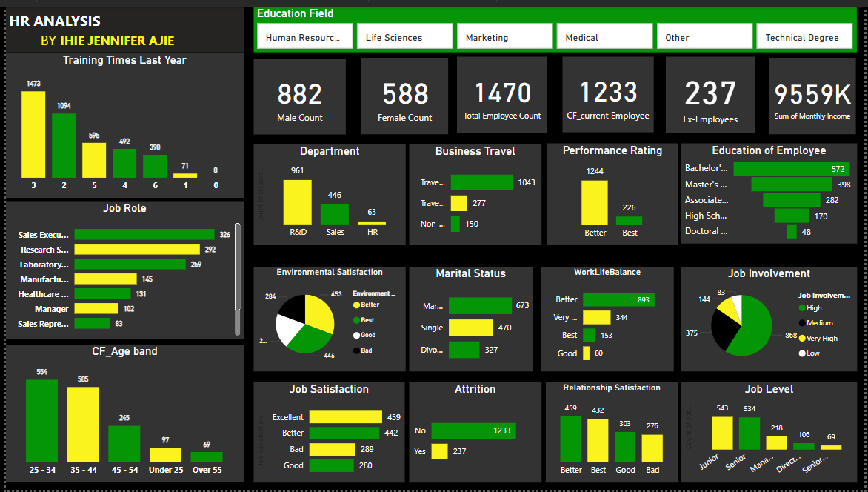Click the R&D bar in Department chart
This screenshot has width=868, height=492.
pos(297,202)
